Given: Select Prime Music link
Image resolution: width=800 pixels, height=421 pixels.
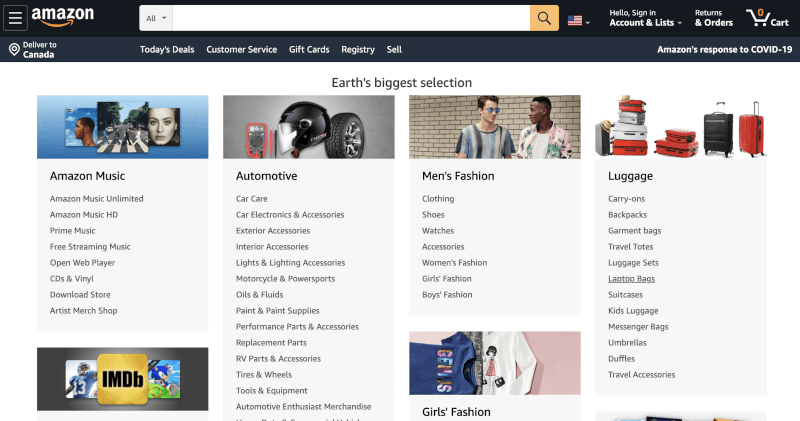Looking at the screenshot, I should click(72, 231).
